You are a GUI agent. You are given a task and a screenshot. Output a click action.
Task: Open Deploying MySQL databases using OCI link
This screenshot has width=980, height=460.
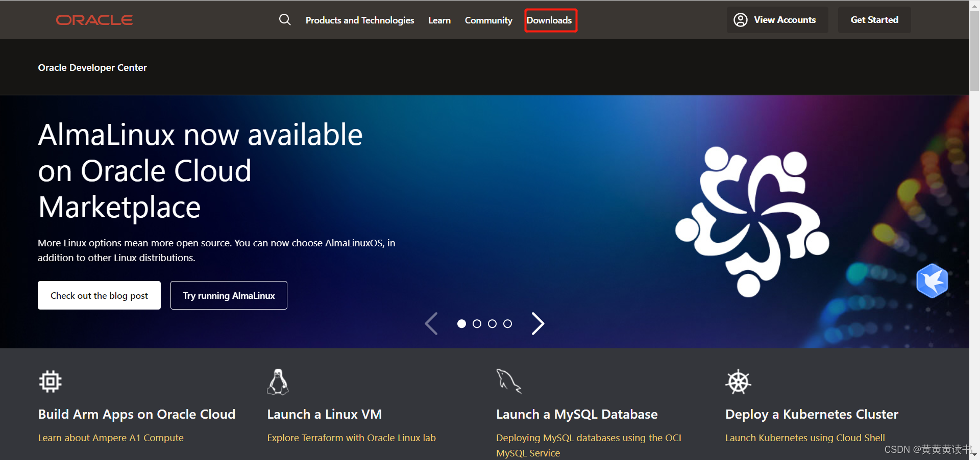click(589, 445)
